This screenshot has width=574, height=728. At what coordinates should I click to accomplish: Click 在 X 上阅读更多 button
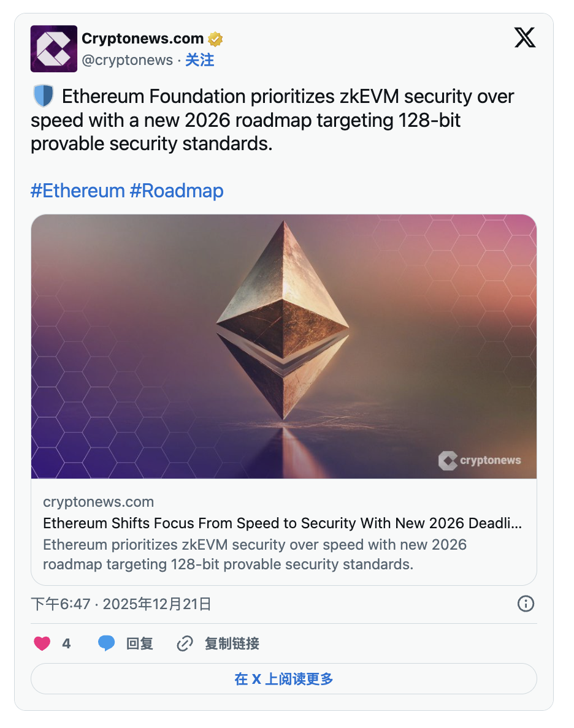[284, 679]
